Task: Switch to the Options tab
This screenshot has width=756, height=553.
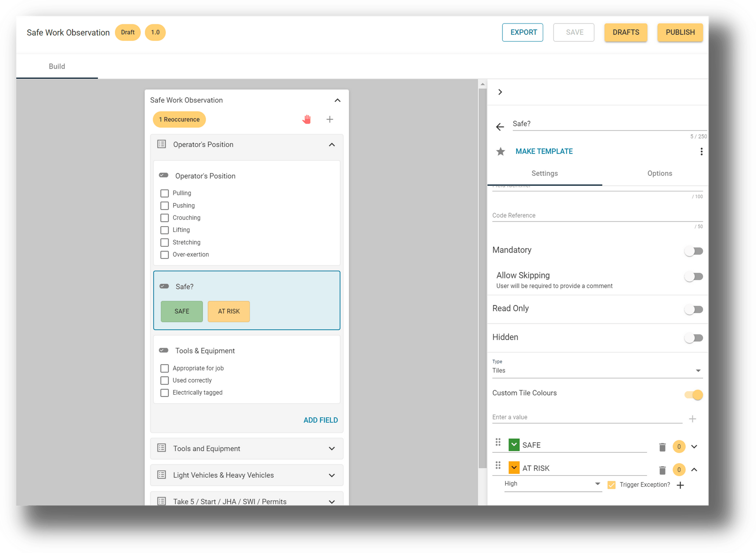Action: (x=659, y=173)
